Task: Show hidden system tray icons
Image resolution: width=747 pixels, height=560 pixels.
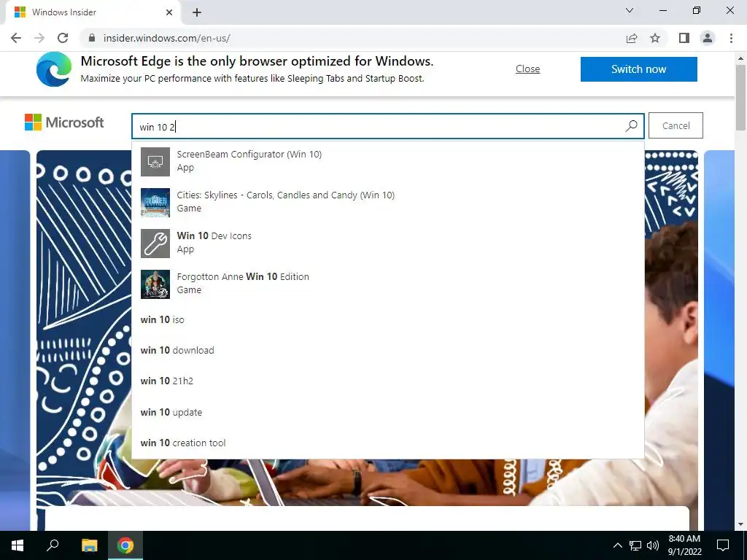Action: pyautogui.click(x=617, y=545)
